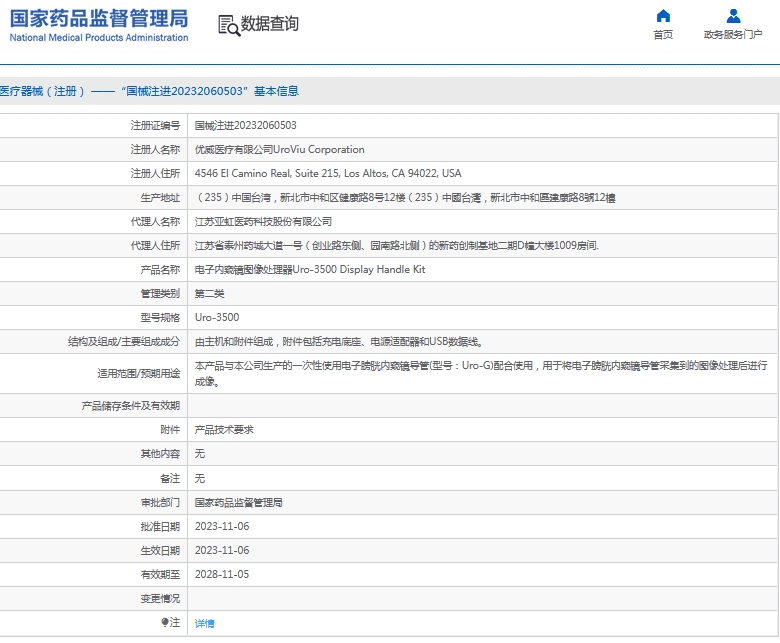Click the 备注 label
The image size is (780, 643).
[x=170, y=478]
